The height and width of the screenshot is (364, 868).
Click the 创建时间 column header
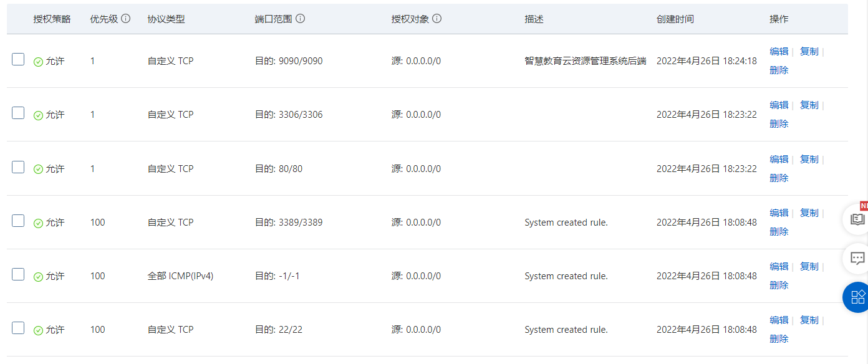pyautogui.click(x=675, y=19)
